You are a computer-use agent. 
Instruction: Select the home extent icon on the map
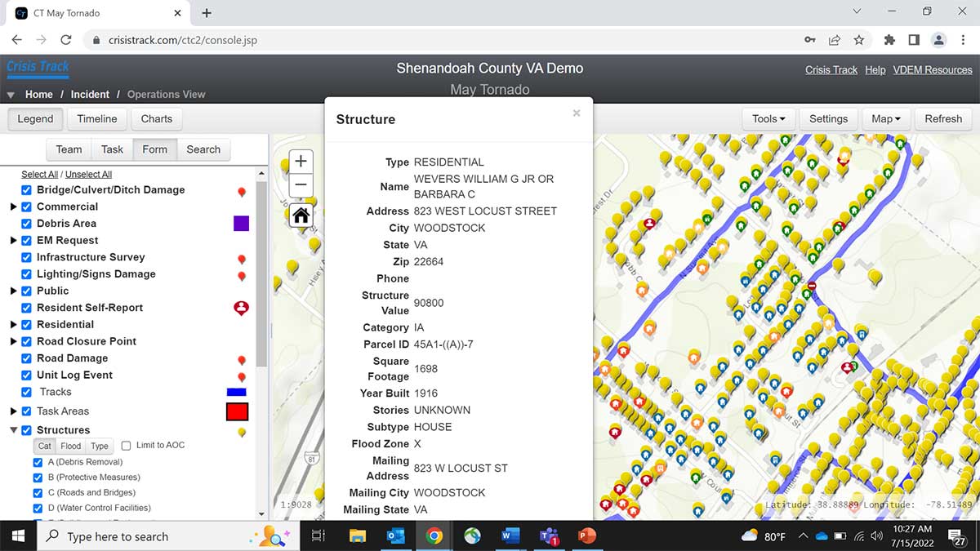click(301, 214)
